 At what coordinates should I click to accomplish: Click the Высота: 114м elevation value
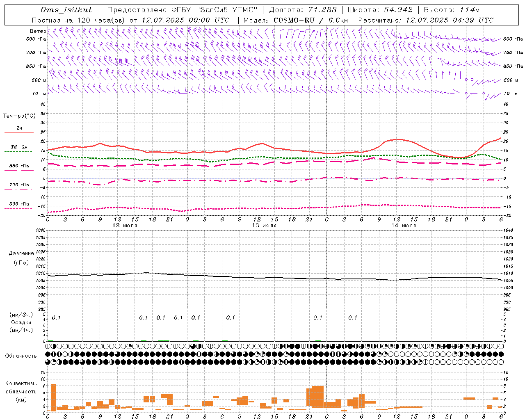pos(452,10)
